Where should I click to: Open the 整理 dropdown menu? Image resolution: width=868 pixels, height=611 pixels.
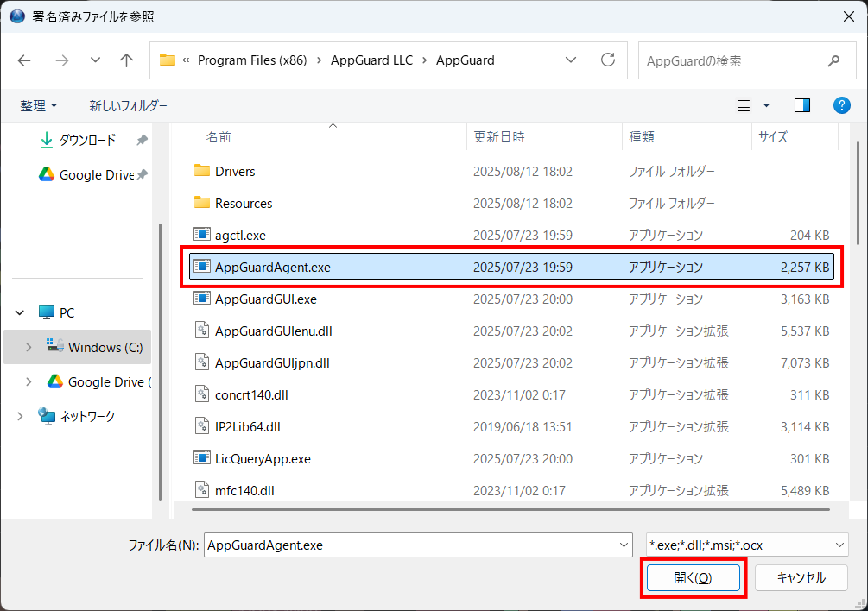click(x=39, y=105)
